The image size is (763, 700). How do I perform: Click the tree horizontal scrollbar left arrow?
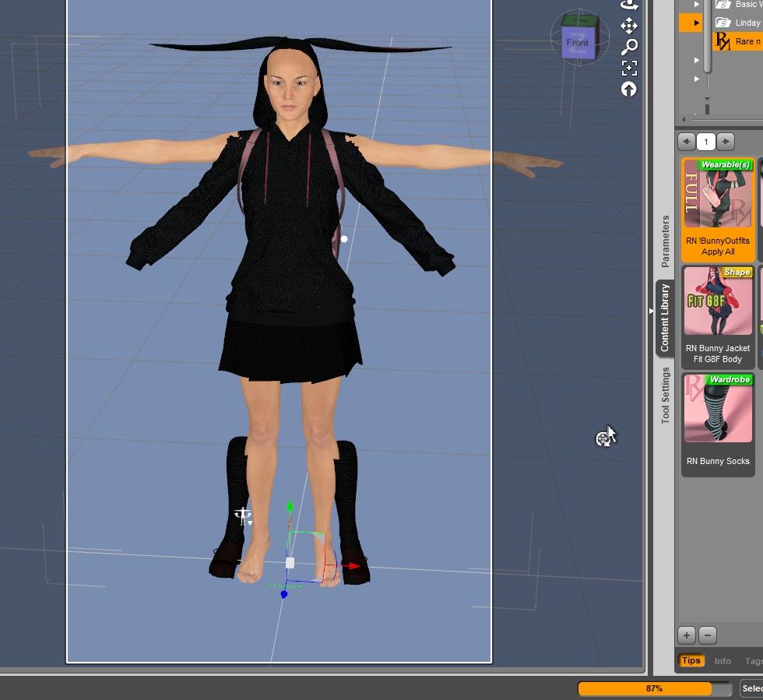pos(684,119)
